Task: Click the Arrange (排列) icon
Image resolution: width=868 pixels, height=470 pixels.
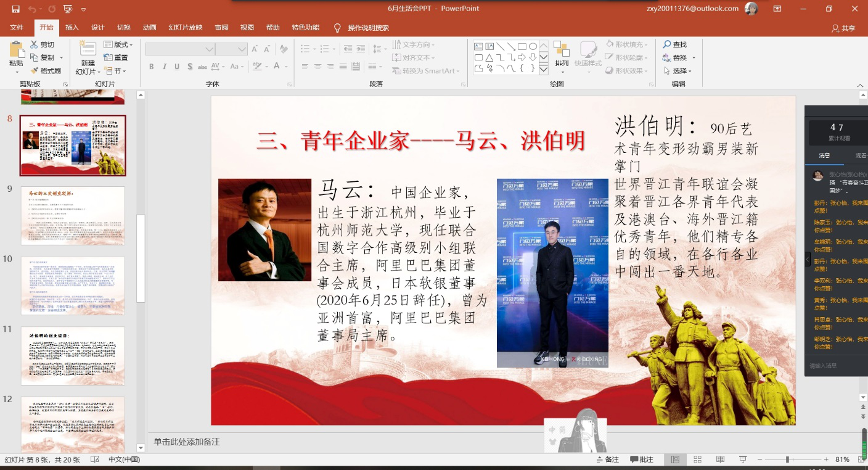Action: click(x=562, y=49)
